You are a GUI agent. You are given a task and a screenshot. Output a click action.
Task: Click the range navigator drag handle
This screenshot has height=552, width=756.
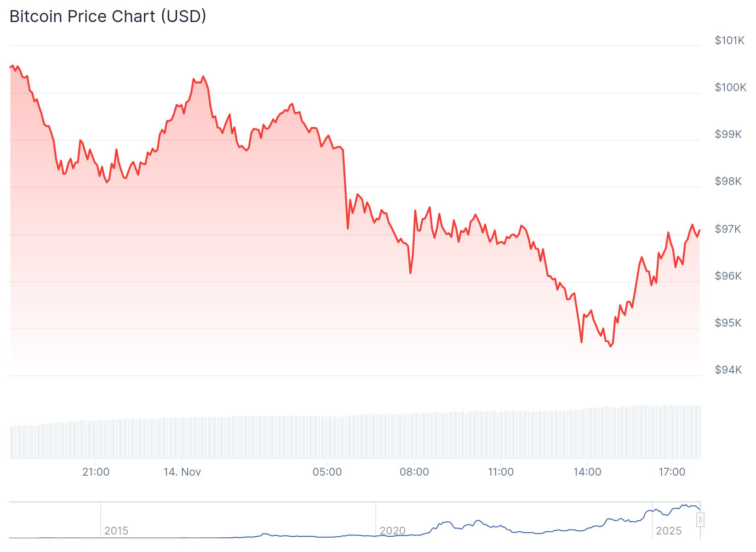700,520
